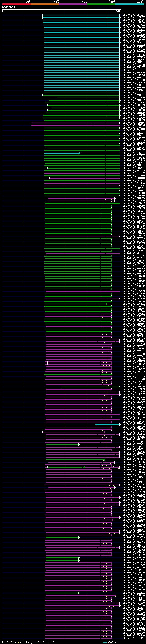
Task: Select the UniRef100_A9U3M1 entry
Action: pos(133,77)
